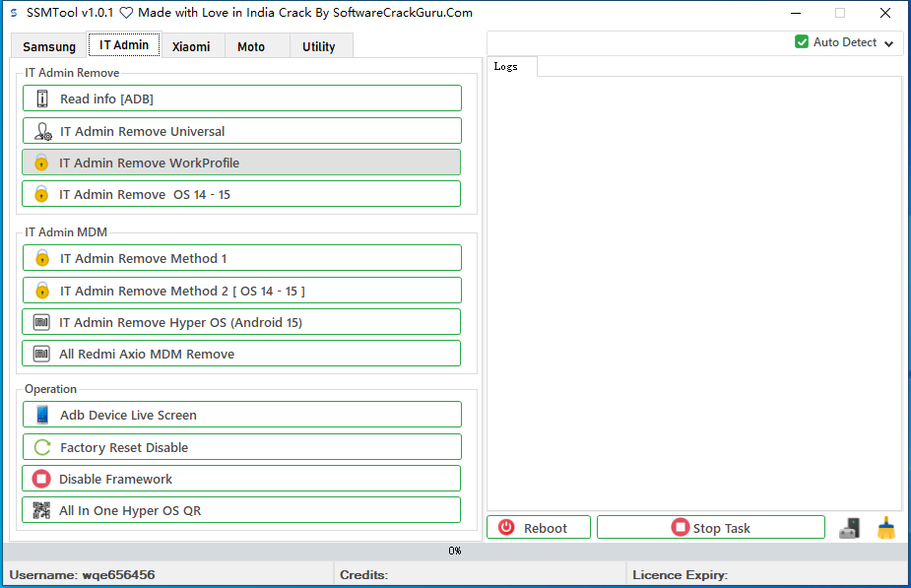Toggle the Auto Detect checkbox
Screen dimensions: 911x588
[x=802, y=42]
